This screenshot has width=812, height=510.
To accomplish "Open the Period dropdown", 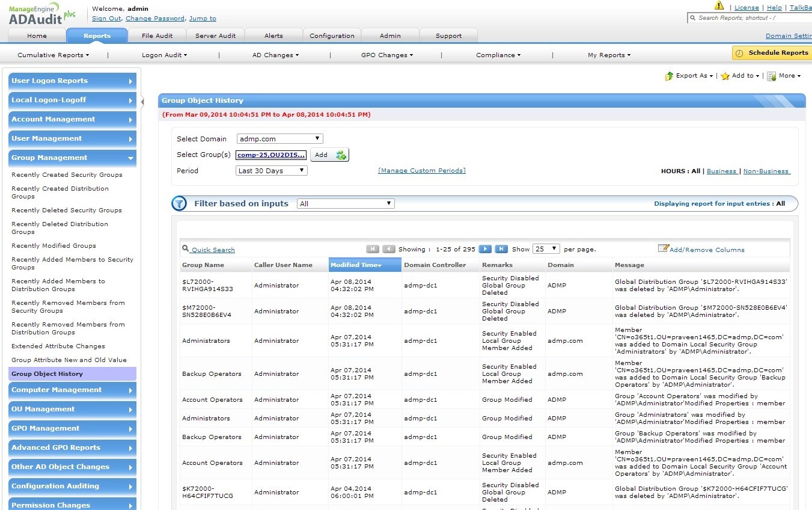I will coord(271,171).
